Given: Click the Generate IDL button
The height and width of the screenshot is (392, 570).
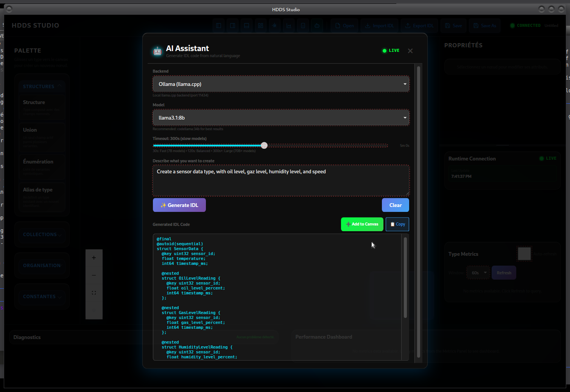Looking at the screenshot, I should click(x=179, y=205).
